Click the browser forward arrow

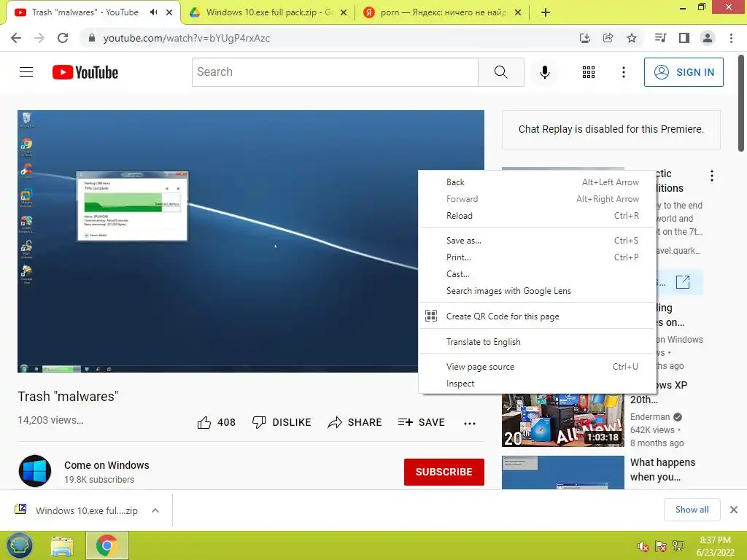pyautogui.click(x=39, y=38)
